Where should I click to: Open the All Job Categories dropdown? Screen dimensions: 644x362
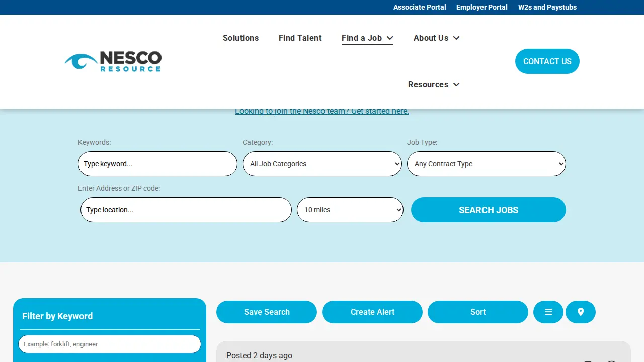(322, 164)
